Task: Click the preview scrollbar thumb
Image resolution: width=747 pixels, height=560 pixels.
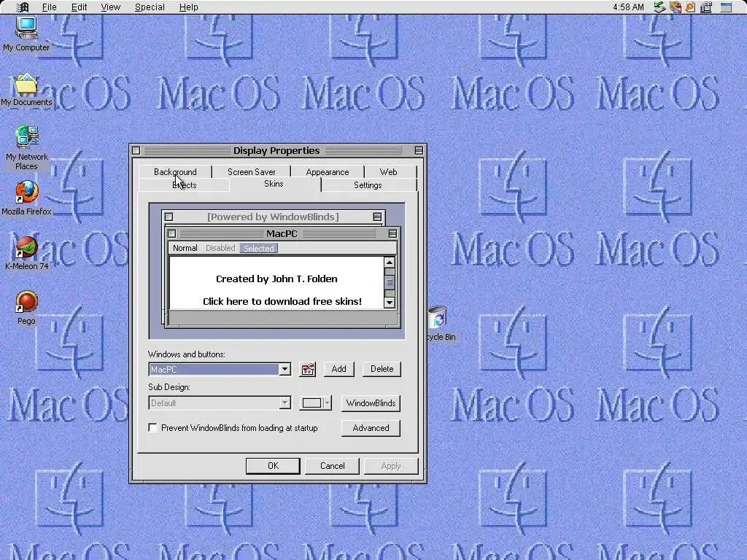Action: (390, 282)
